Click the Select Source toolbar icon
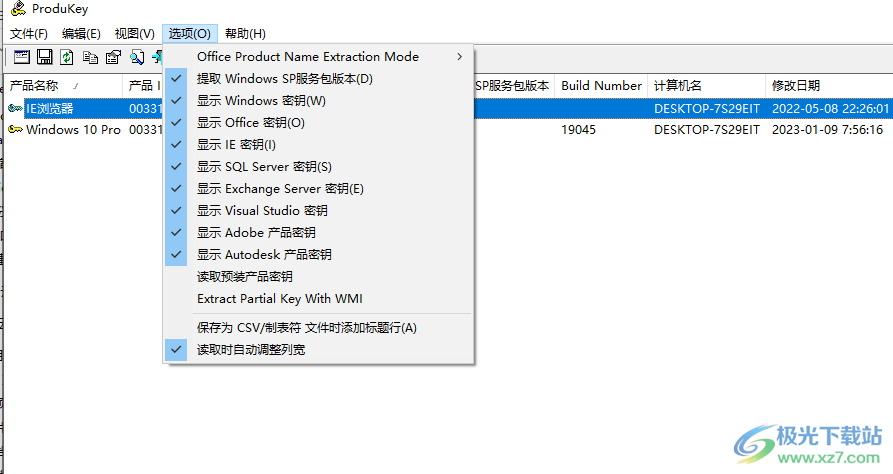The width and height of the screenshot is (893, 474). (22, 56)
